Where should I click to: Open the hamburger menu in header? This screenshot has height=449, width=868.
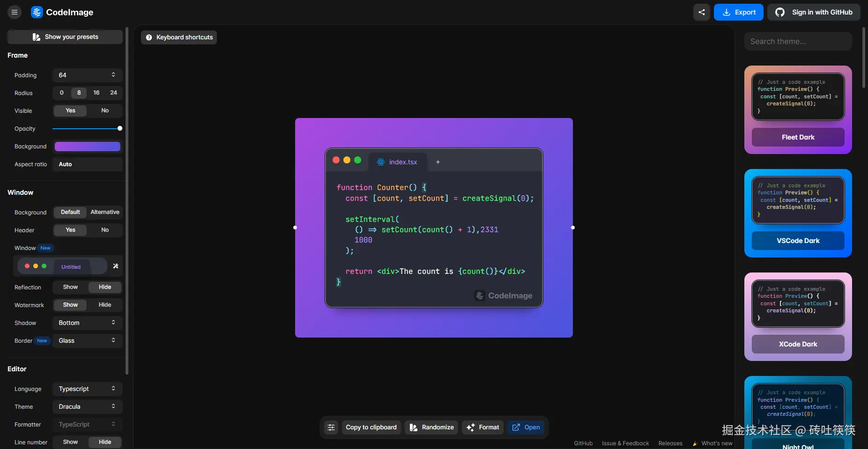[x=15, y=12]
